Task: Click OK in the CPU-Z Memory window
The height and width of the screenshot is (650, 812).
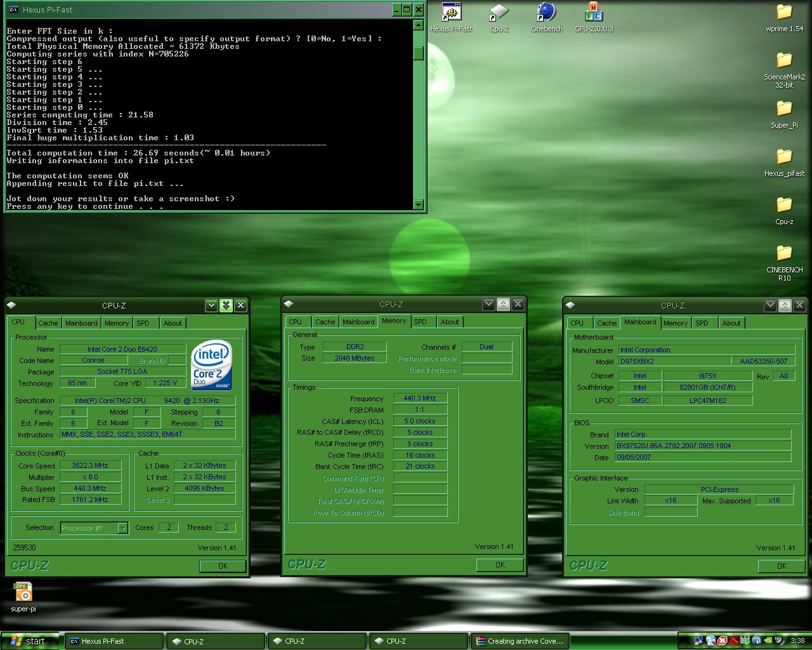Action: (x=500, y=565)
